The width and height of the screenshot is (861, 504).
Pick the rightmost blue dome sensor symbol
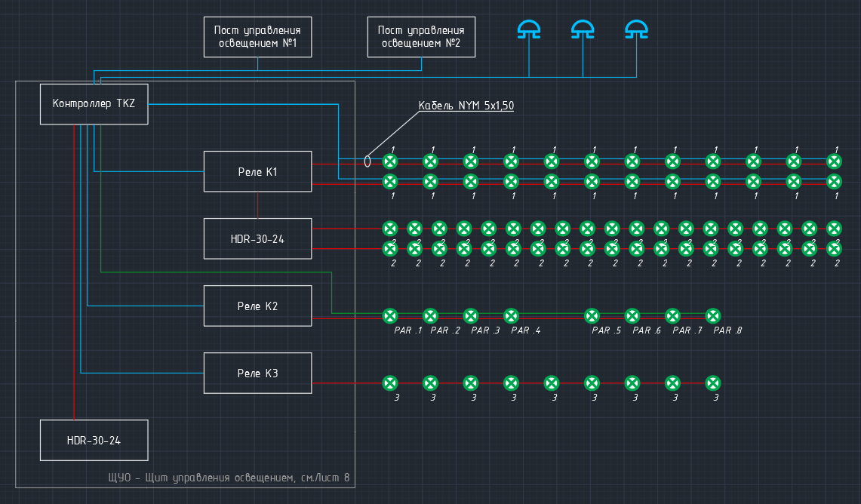click(x=636, y=30)
